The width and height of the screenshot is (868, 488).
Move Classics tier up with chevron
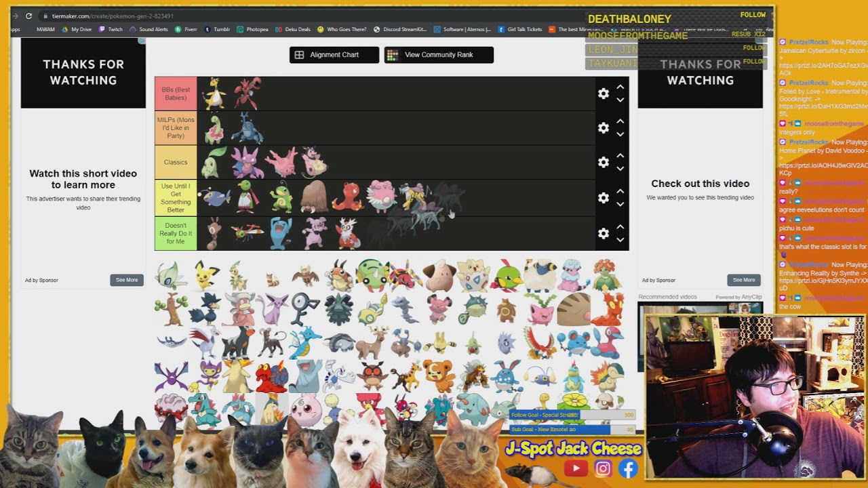[x=620, y=157]
